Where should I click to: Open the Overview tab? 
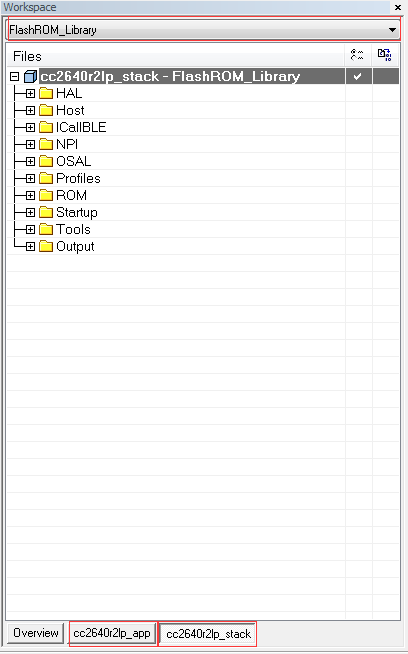(36, 633)
